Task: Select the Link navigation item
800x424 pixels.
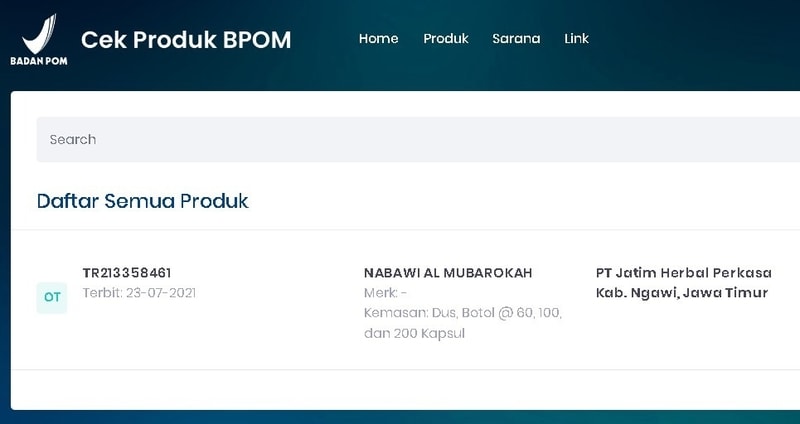Action: (577, 39)
